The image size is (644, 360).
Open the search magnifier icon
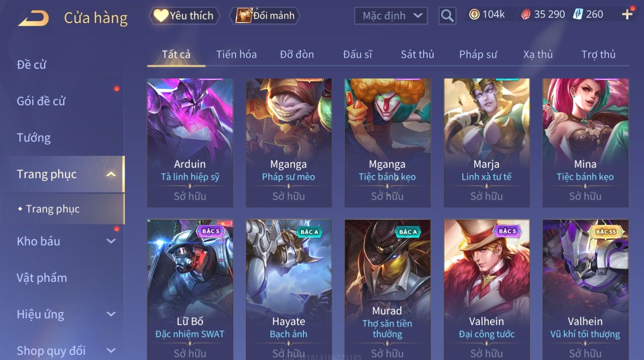tap(447, 16)
